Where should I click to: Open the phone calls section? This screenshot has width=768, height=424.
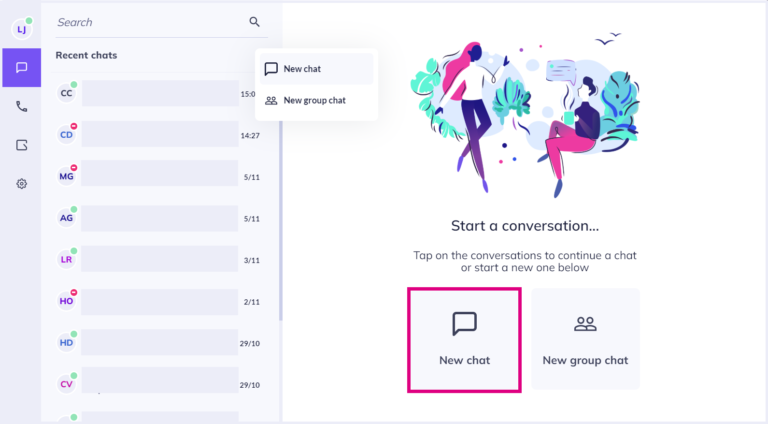pos(22,106)
